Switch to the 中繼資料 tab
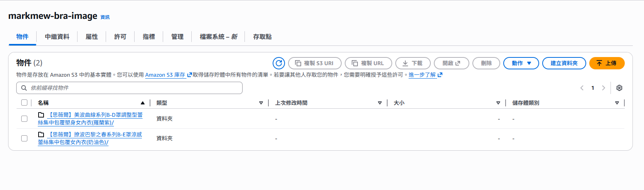Image resolution: width=644 pixels, height=190 pixels. (57, 37)
